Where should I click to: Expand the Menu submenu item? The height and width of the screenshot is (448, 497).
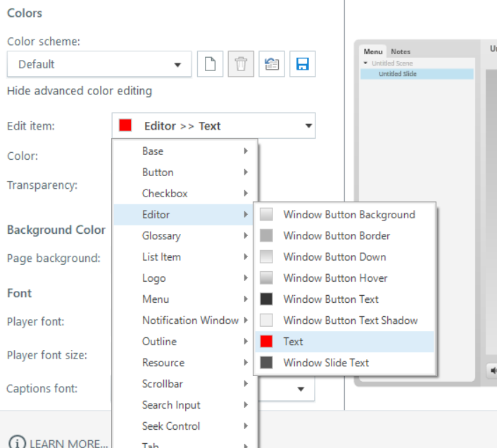point(183,299)
